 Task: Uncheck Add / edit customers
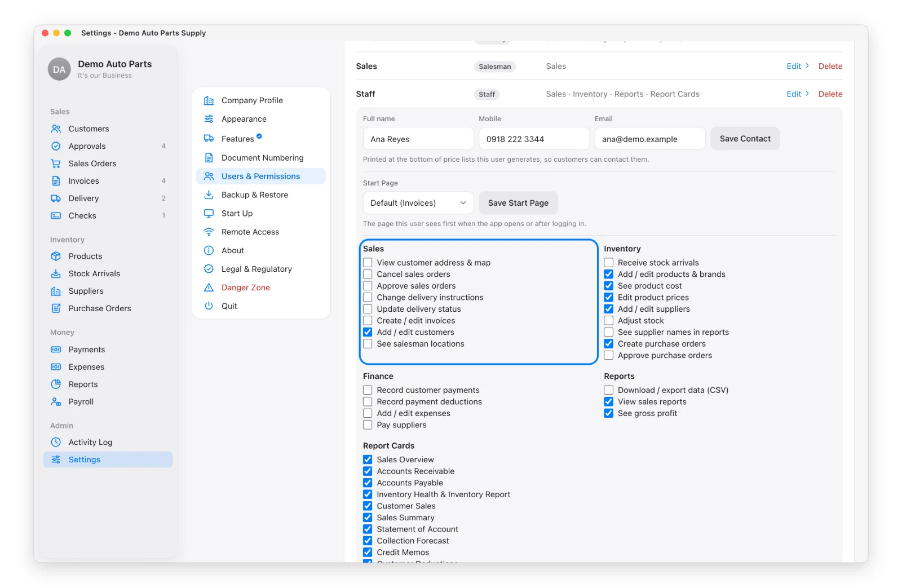[368, 332]
